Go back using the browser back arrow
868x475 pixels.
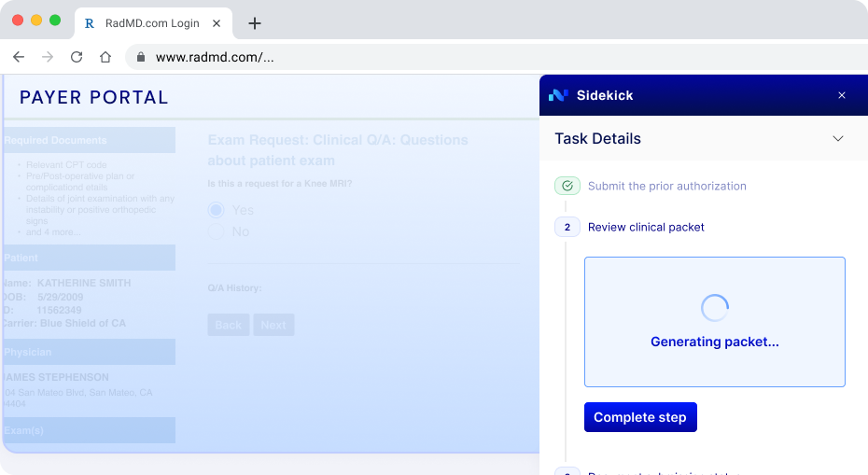(x=19, y=57)
